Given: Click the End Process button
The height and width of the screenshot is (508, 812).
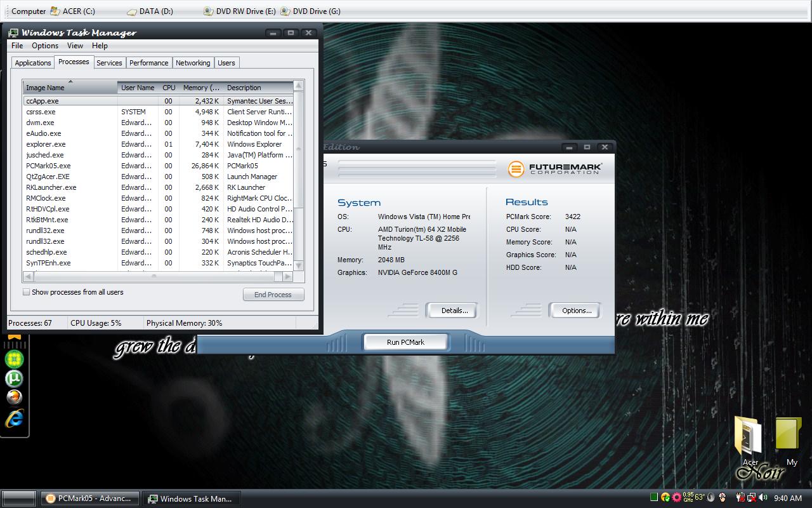Looking at the screenshot, I should click(x=273, y=295).
